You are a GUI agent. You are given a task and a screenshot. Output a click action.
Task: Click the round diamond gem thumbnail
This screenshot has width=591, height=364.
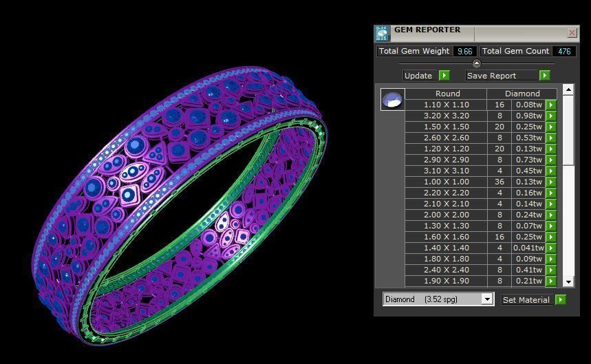392,100
